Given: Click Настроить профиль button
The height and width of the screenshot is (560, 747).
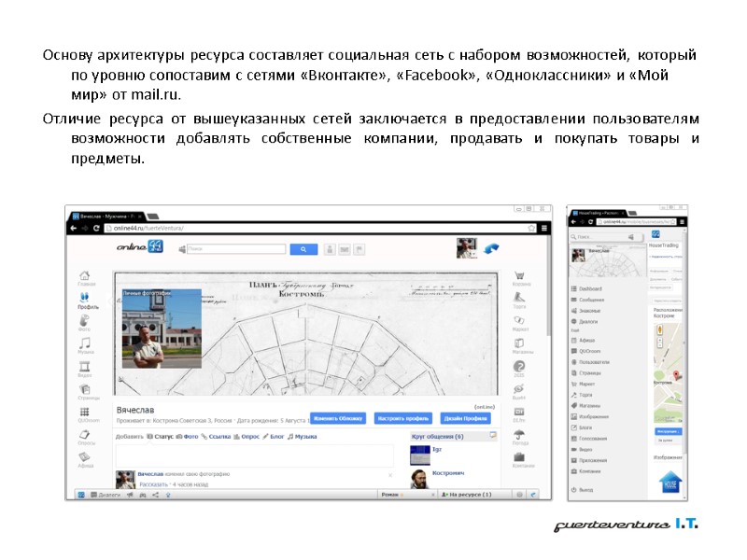Looking at the screenshot, I should (x=403, y=418).
